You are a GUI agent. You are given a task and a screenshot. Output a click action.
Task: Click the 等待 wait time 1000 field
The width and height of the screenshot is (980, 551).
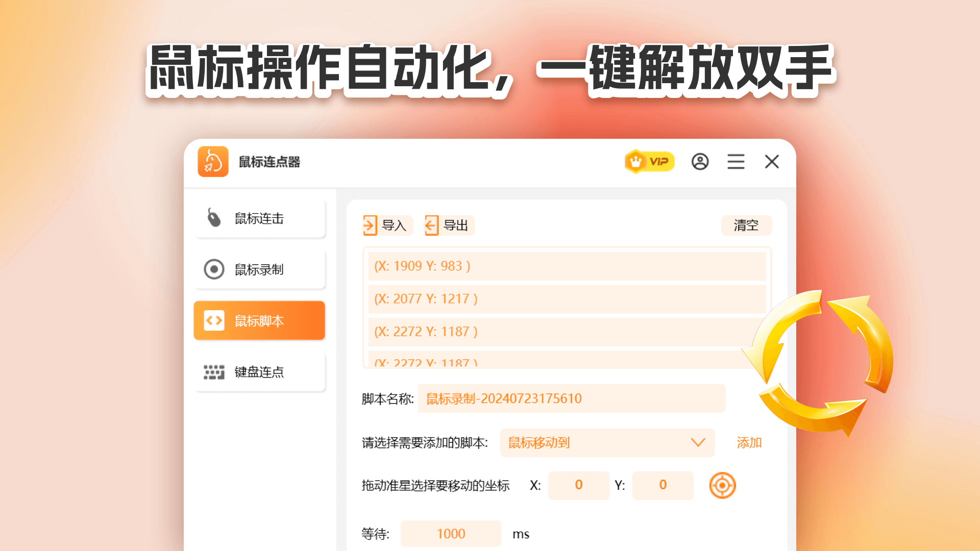point(451,534)
